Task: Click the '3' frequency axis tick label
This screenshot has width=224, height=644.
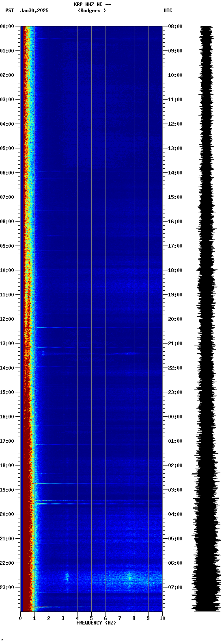Action: [63, 618]
